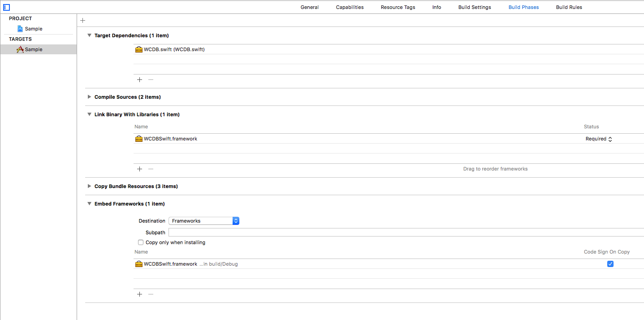Add a framework under Embed Frameworks
This screenshot has width=644, height=320.
tap(139, 294)
